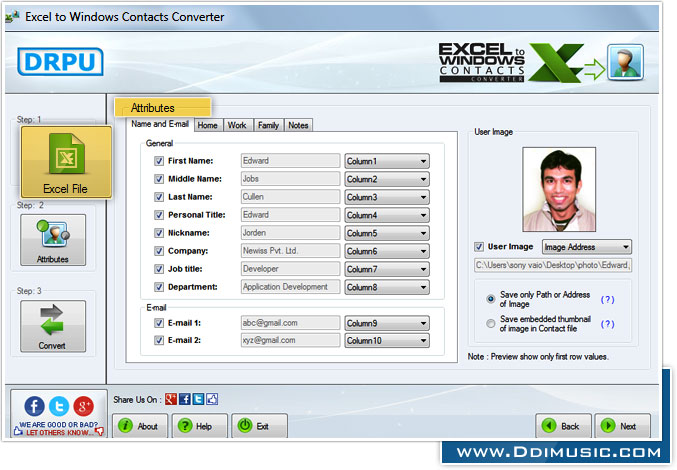Screen dimensions: 677x470
Task: Click the green Excel X logo
Action: pyautogui.click(x=556, y=63)
